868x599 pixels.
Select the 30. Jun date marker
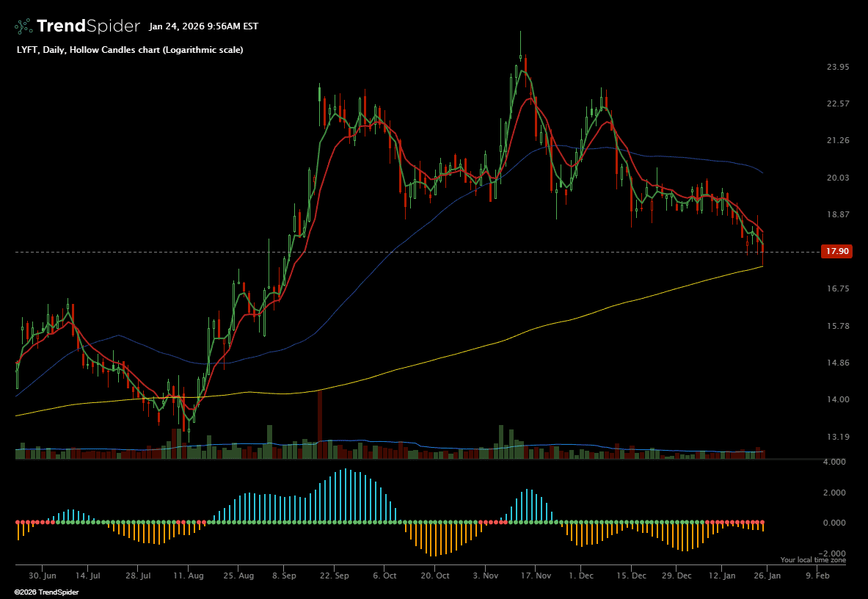point(43,576)
